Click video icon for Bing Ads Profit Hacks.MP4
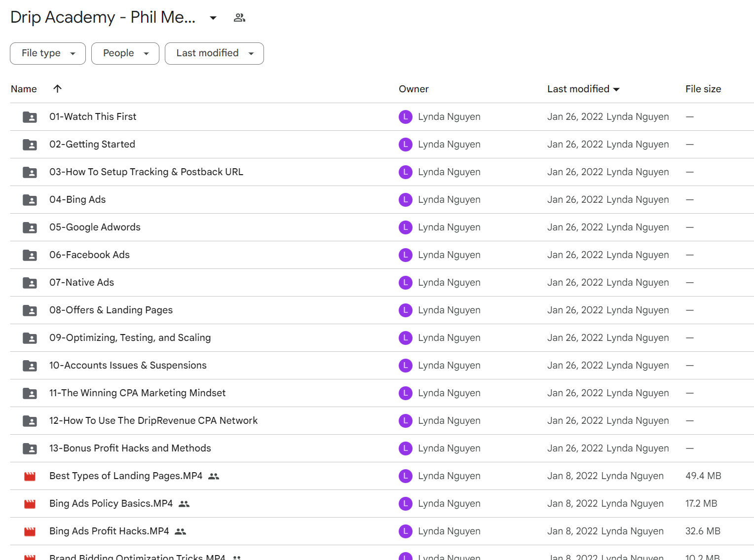 point(30,531)
